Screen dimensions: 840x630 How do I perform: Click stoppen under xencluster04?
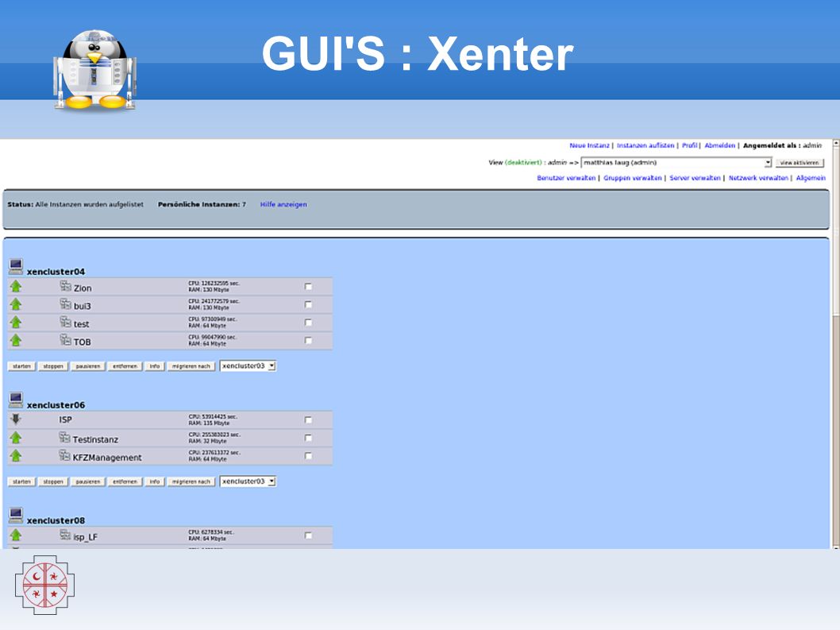53,366
